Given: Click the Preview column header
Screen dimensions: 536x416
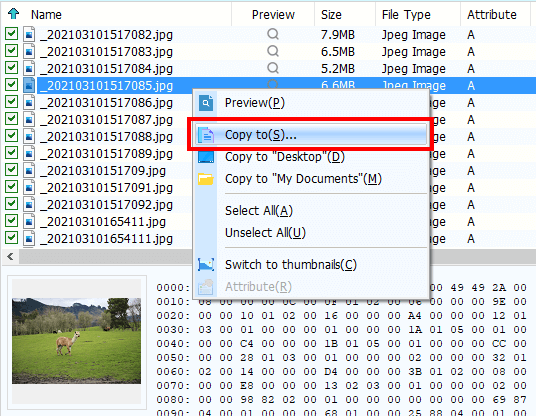Looking at the screenshot, I should point(273,15).
